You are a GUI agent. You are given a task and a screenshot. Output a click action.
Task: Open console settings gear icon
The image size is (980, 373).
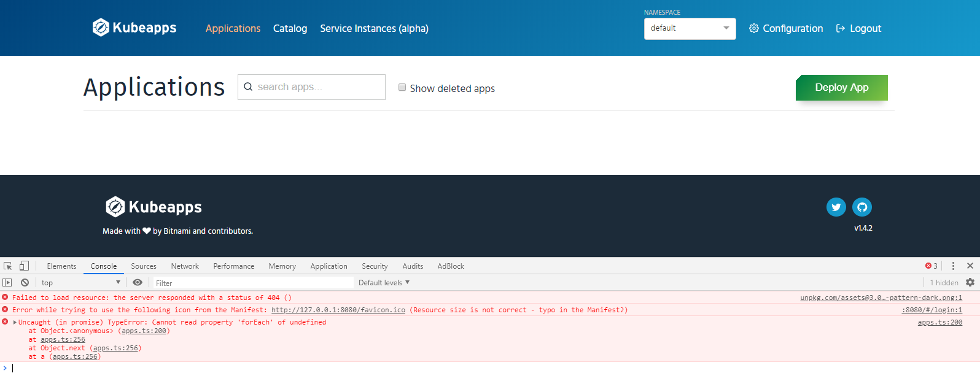[970, 282]
